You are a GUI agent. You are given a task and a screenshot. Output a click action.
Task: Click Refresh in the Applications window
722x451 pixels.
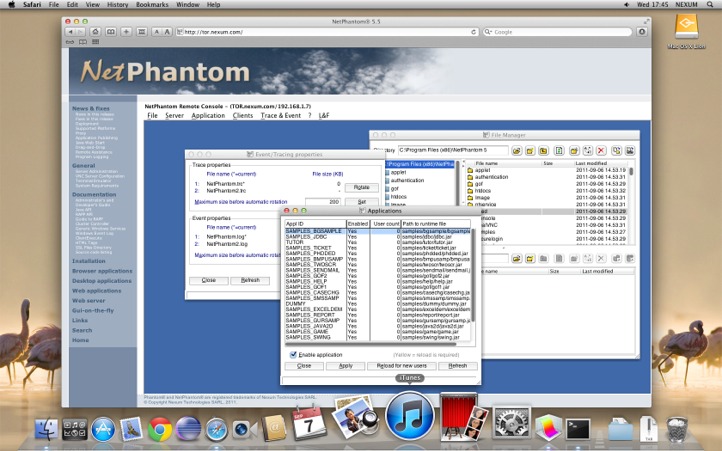[457, 366]
